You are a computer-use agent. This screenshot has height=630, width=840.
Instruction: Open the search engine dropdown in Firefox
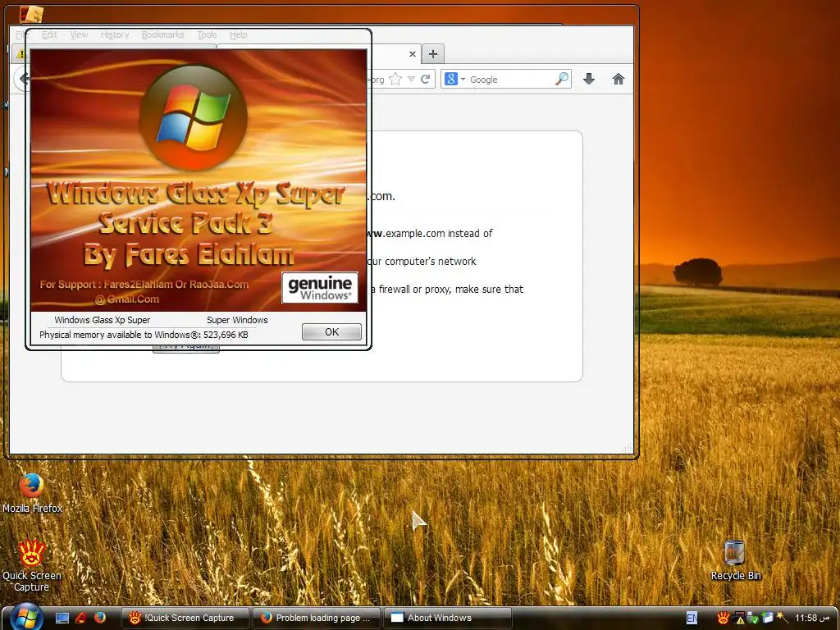point(454,80)
